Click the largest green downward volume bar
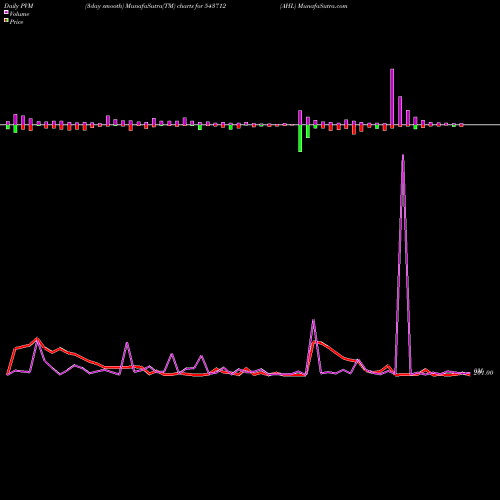Viewport: 500px width, 500px height. [300, 138]
